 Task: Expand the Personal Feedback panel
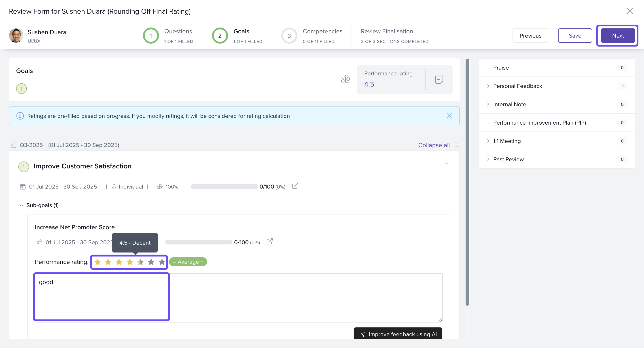517,86
